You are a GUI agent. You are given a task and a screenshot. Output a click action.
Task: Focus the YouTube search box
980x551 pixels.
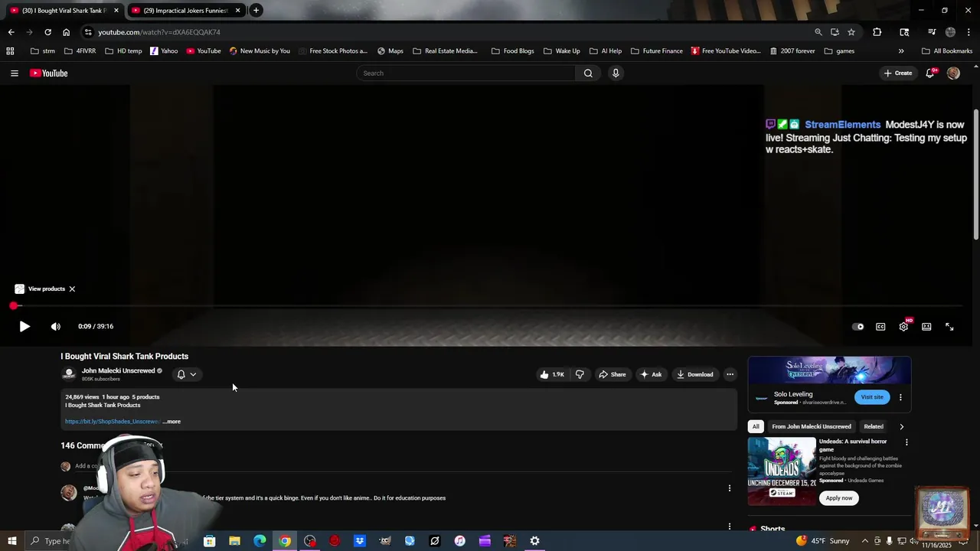(x=465, y=73)
